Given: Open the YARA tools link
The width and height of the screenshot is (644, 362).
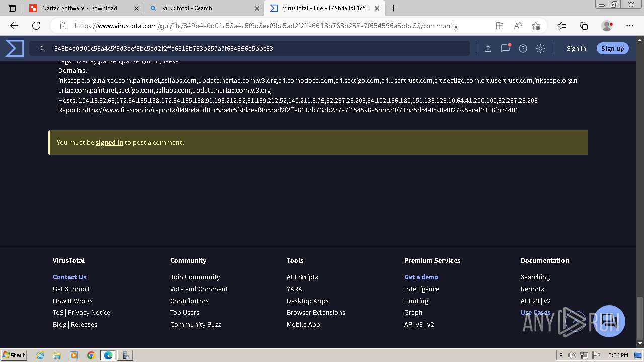Looking at the screenshot, I should click(x=294, y=289).
